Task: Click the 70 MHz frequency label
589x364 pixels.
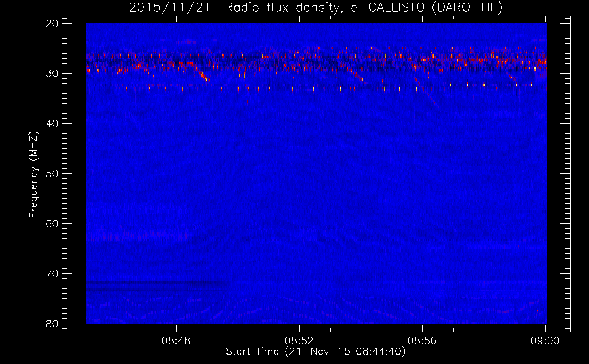Action: coord(52,274)
